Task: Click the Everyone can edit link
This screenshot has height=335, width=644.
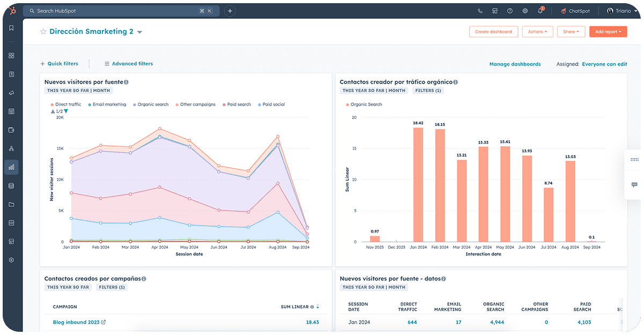Action: coord(604,64)
